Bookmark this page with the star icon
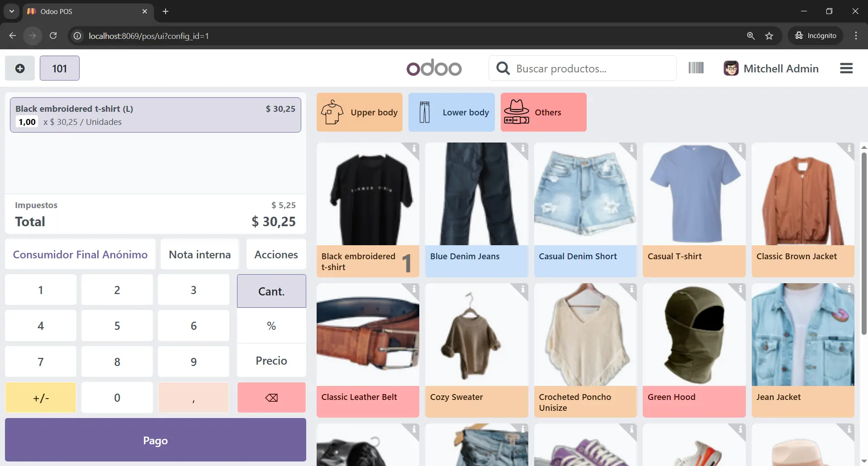The width and height of the screenshot is (868, 466). coord(769,36)
